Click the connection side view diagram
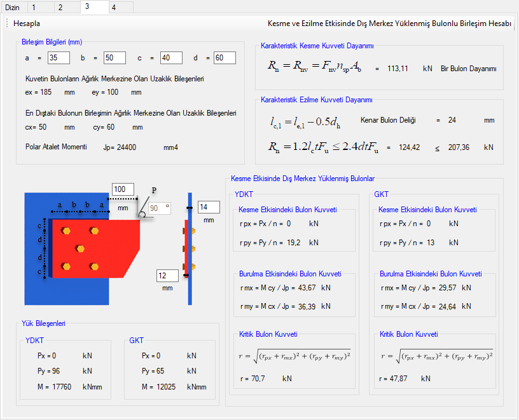The height and width of the screenshot is (420, 519). pos(190,248)
